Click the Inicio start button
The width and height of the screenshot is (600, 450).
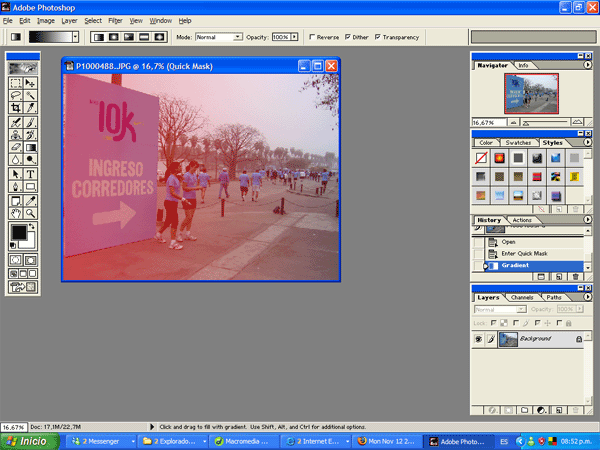coord(30,441)
